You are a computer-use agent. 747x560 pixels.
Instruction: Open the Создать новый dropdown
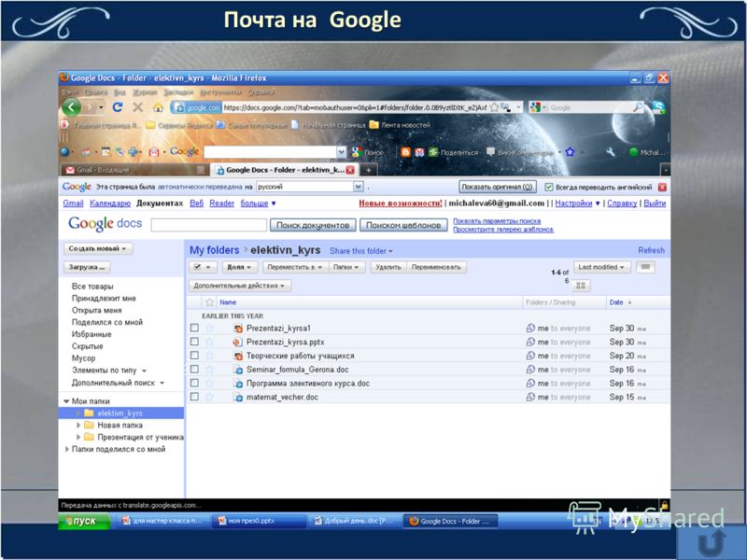click(x=98, y=248)
